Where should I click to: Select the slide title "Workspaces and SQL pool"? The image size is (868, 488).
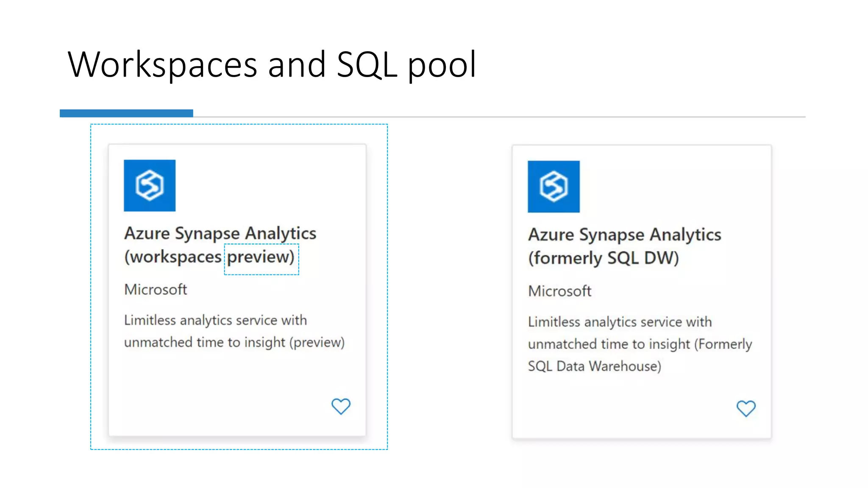tap(272, 64)
